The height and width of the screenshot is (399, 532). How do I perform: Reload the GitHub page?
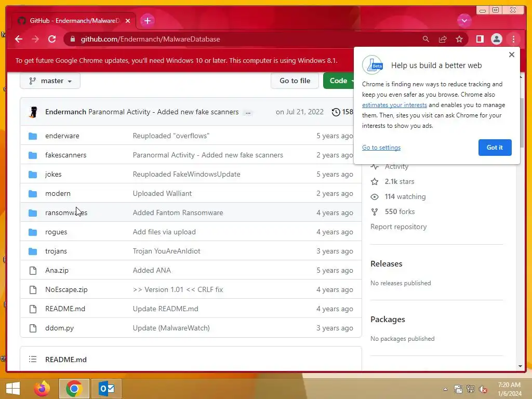pyautogui.click(x=52, y=39)
